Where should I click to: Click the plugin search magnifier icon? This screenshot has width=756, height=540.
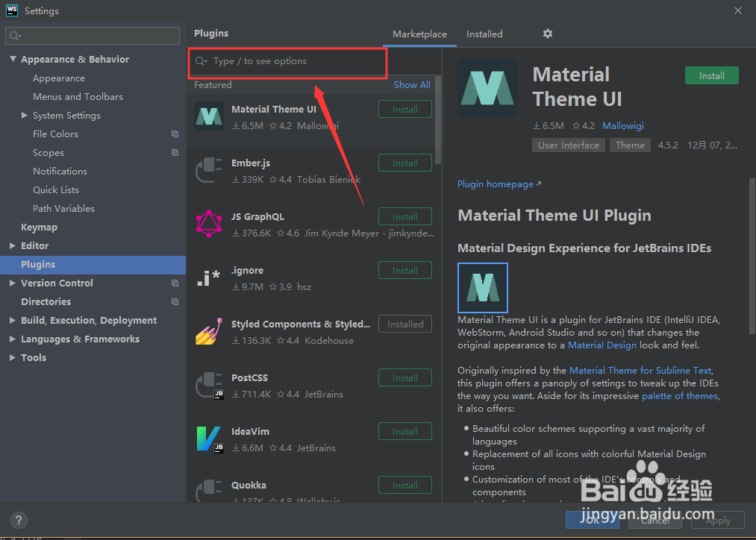pos(201,61)
